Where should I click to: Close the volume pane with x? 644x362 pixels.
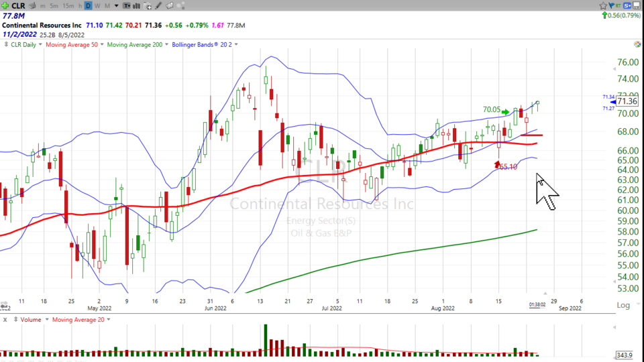tap(5, 320)
